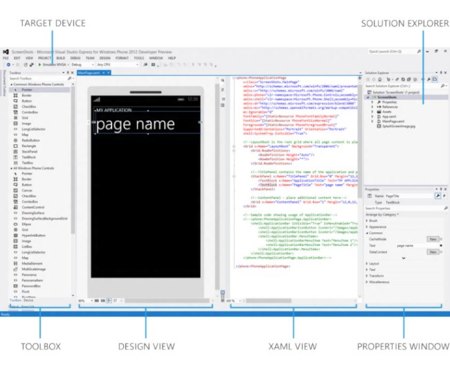
Task: Click the Toolbox search magnifier icon
Action: [69, 78]
